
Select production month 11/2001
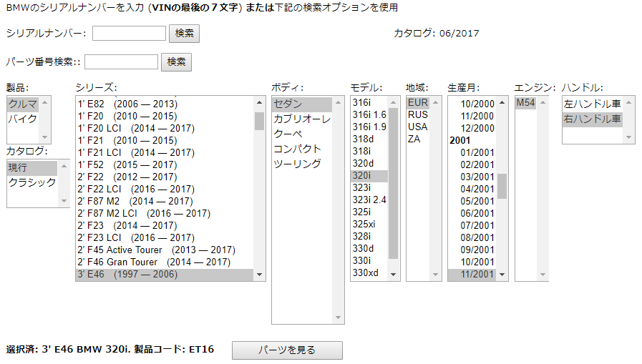[x=472, y=275]
